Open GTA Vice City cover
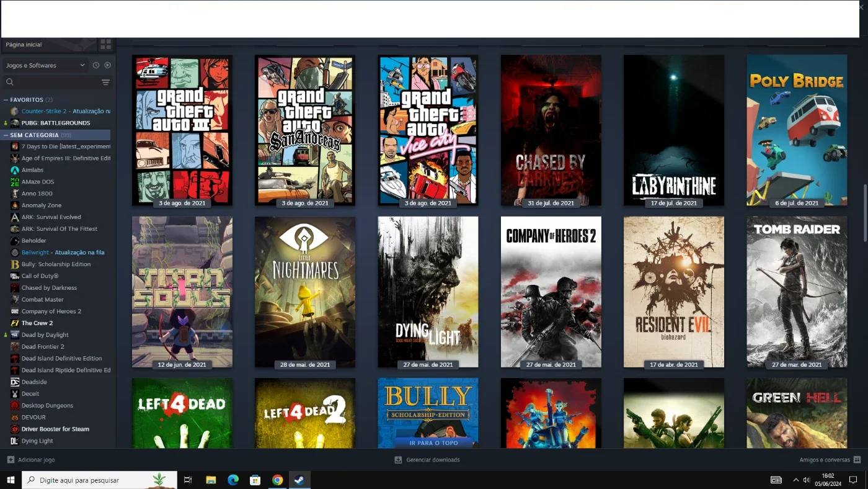This screenshot has width=868, height=489. click(x=428, y=130)
